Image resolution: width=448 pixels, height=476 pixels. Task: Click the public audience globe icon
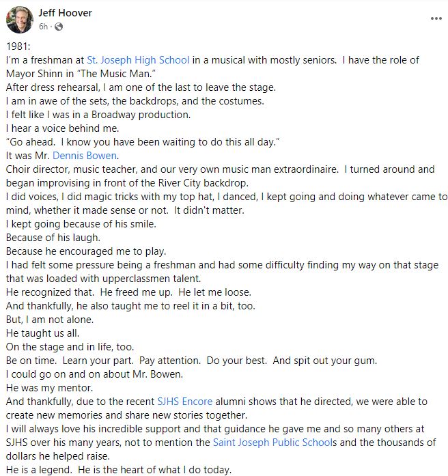(58, 27)
